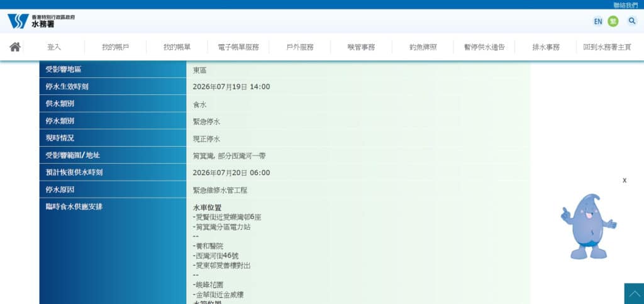This screenshot has height=304, width=644.
Task: Open 戶外服務 menu
Action: [300, 47]
